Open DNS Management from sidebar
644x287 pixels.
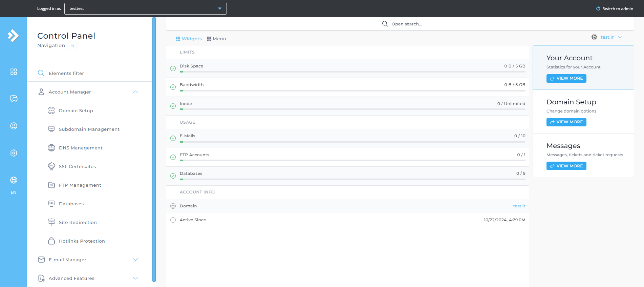tap(81, 148)
